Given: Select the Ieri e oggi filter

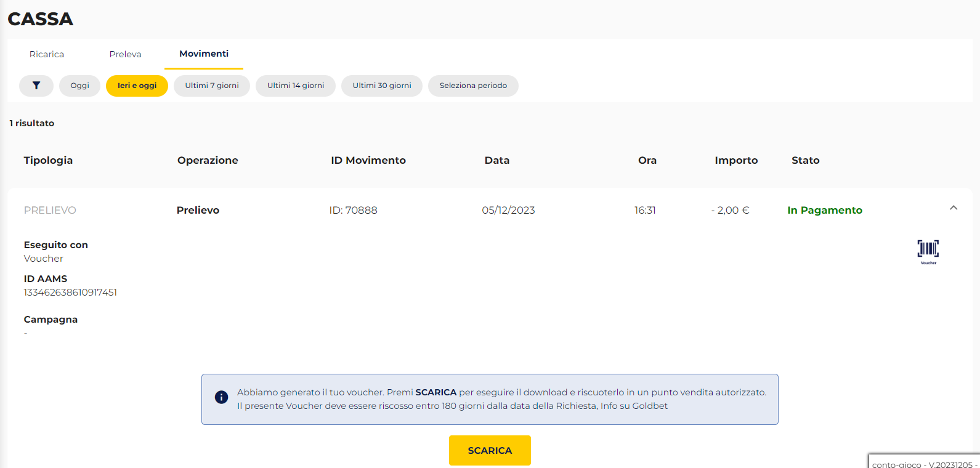Looking at the screenshot, I should click(137, 86).
